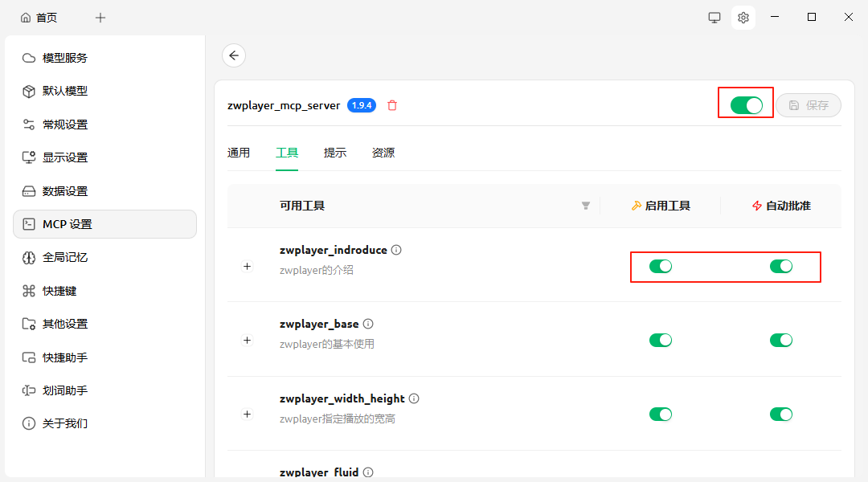Toggle 启用工具 for zwplayer_indroduce
This screenshot has height=482, width=868.
click(x=661, y=266)
